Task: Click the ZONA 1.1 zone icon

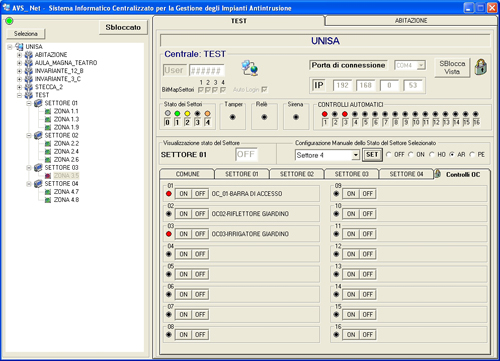Action: (48, 111)
